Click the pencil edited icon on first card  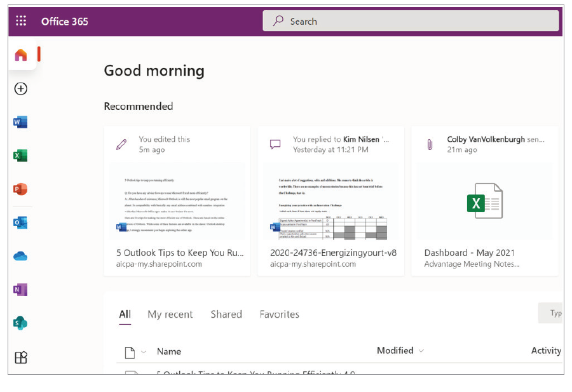coord(121,144)
